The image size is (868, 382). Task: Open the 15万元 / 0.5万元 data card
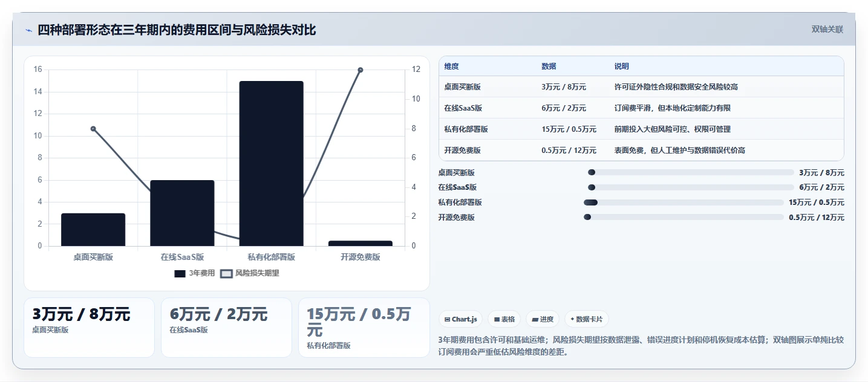[364, 328]
